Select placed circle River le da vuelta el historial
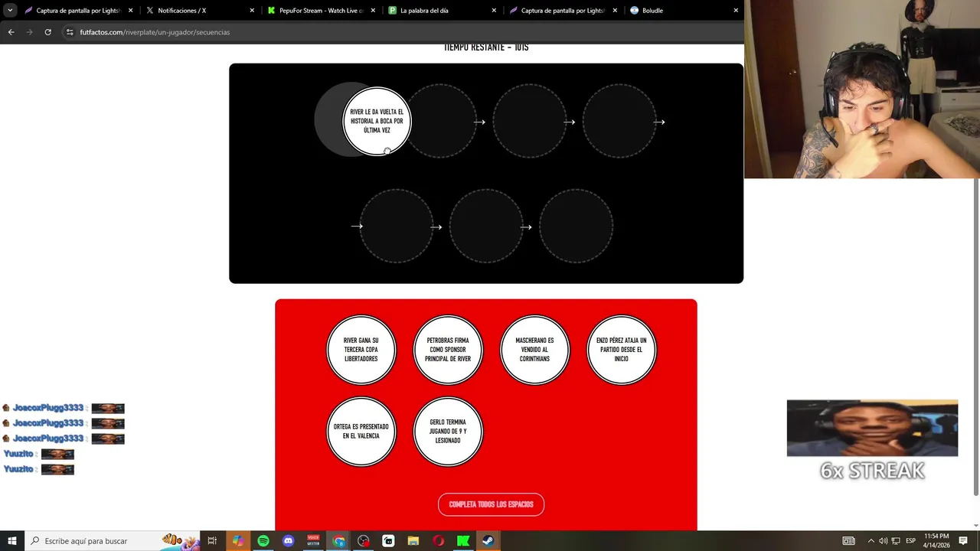The image size is (980, 551). [x=377, y=121]
